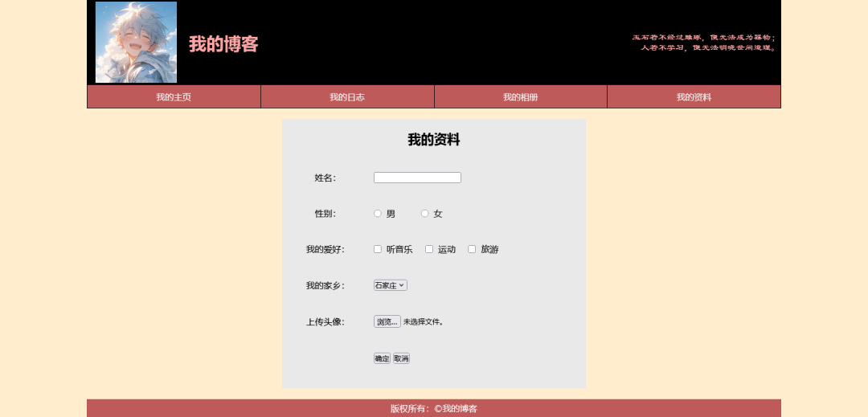Select the 我的资料 navigation tab
This screenshot has width=868, height=417.
tap(694, 97)
